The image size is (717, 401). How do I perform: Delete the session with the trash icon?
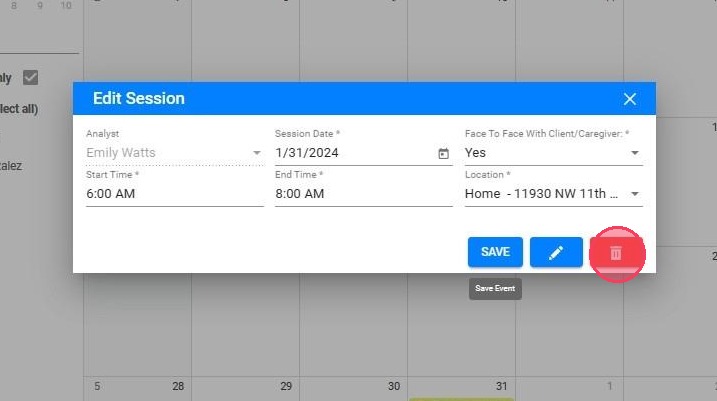616,253
